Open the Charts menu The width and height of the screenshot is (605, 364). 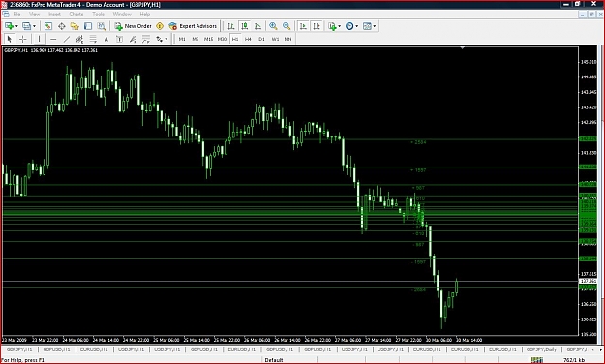point(76,14)
